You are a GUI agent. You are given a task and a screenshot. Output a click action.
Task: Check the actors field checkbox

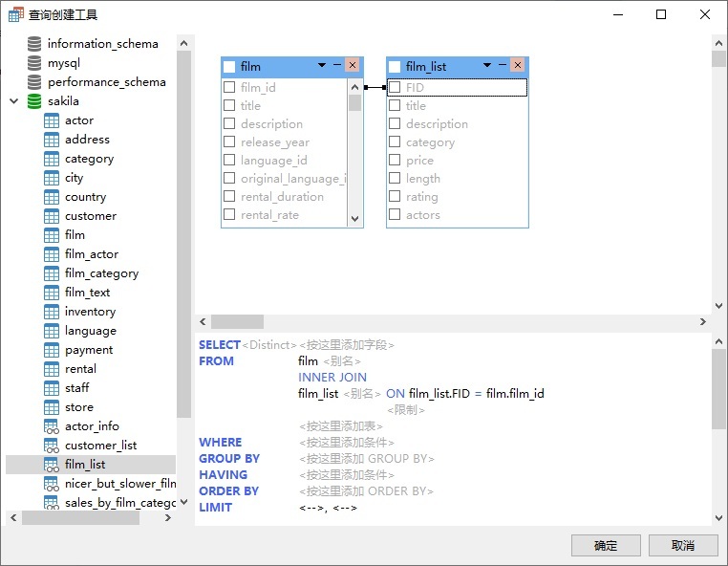pos(395,214)
